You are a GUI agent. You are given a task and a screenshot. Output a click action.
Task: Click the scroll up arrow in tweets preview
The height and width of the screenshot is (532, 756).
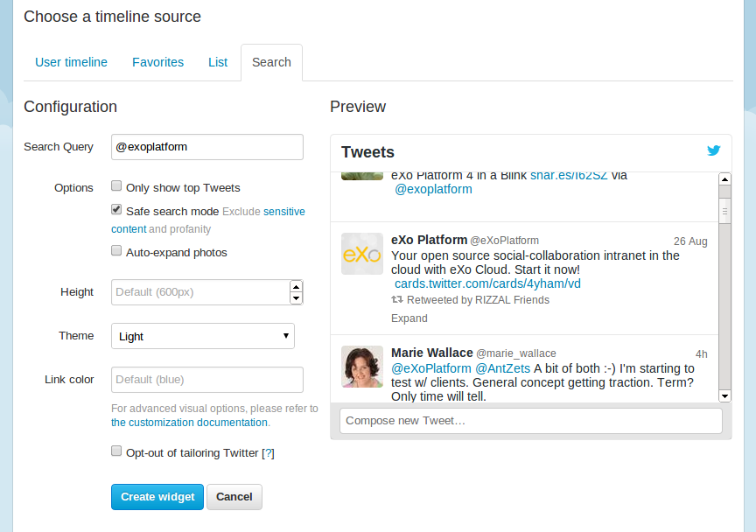click(724, 179)
